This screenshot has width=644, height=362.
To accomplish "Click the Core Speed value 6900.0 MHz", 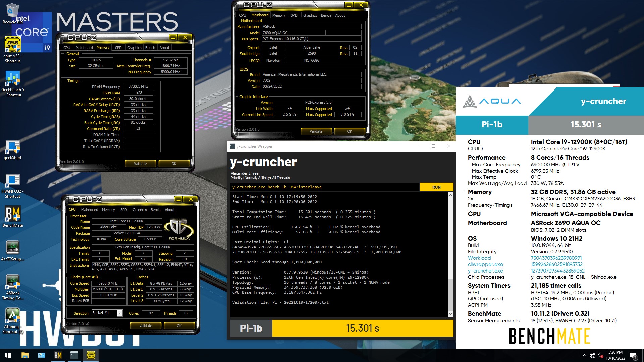I will click(108, 283).
